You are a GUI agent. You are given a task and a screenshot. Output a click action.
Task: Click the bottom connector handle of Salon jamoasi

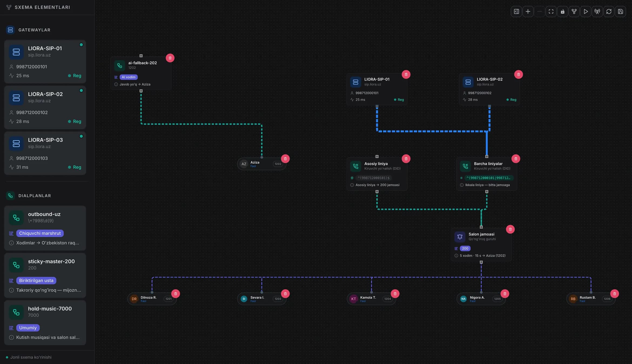481,262
